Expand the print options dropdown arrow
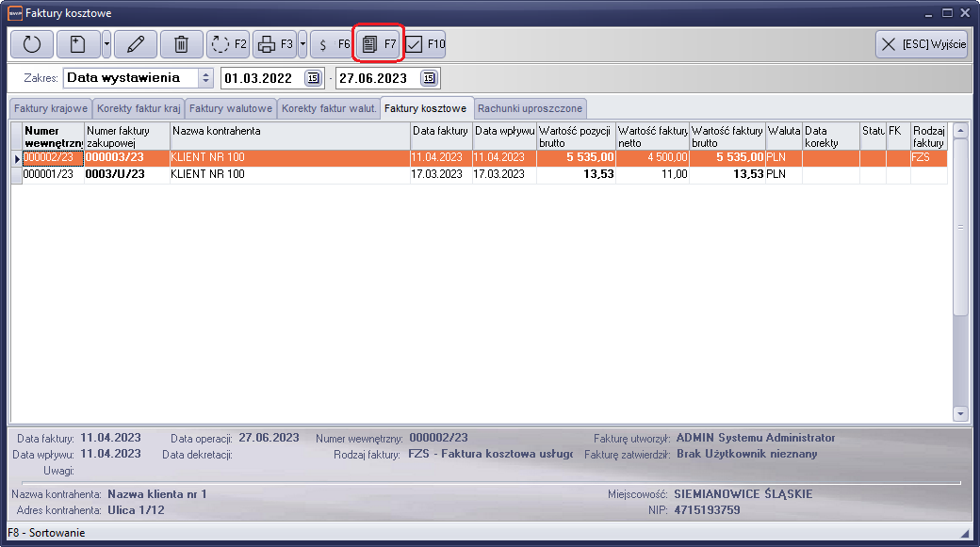 click(x=302, y=44)
